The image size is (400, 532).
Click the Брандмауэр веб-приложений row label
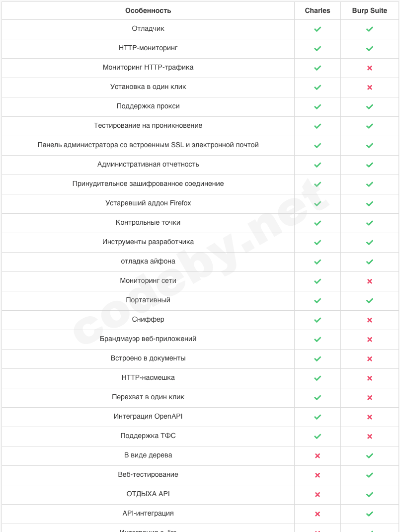coord(148,339)
